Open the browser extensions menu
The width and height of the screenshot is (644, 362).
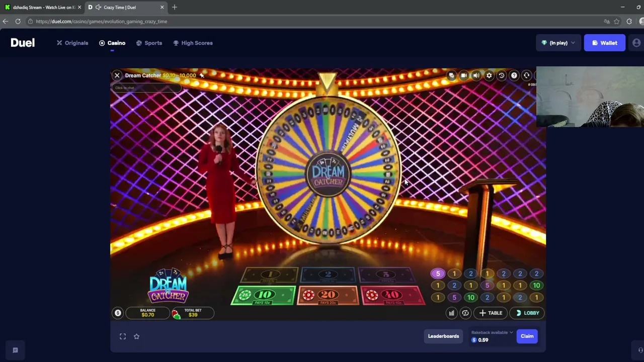[x=629, y=22]
